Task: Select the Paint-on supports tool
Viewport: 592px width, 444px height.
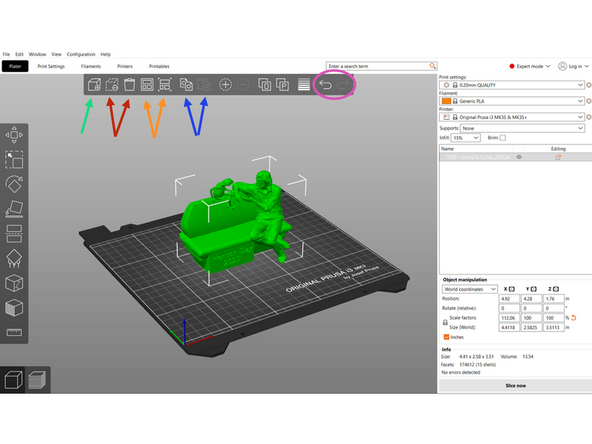Action: (14, 258)
